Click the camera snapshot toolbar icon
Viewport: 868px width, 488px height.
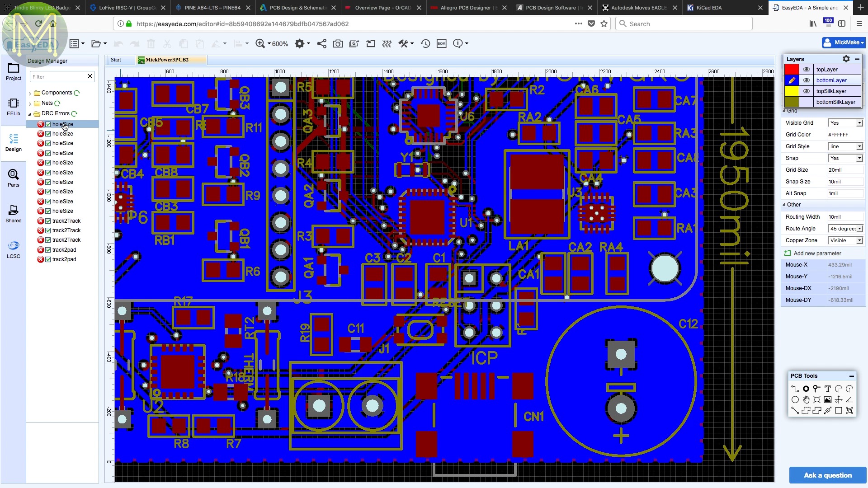338,43
